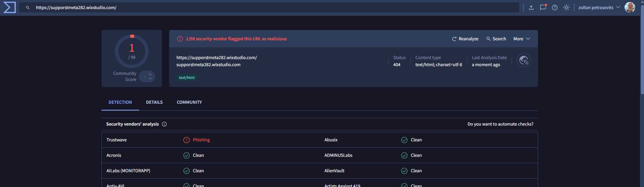644x187 pixels.
Task: Click the full URL https://supporstmeta282.wixstudio.com/ in summary
Action: coord(216,58)
